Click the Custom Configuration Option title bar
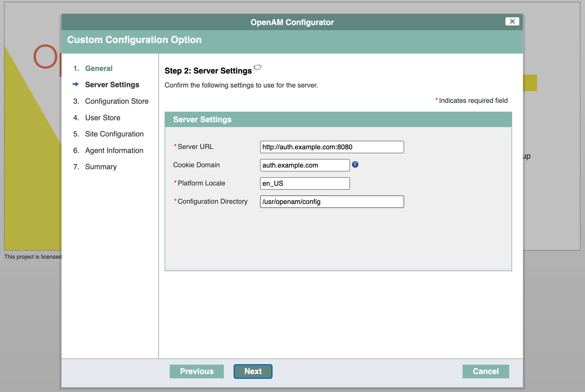 point(292,40)
